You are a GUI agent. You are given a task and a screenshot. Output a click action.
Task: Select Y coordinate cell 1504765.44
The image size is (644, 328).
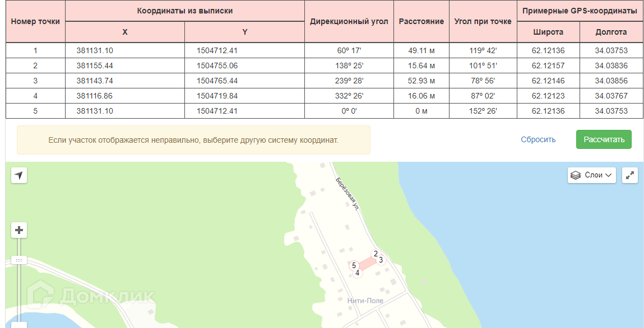click(217, 81)
